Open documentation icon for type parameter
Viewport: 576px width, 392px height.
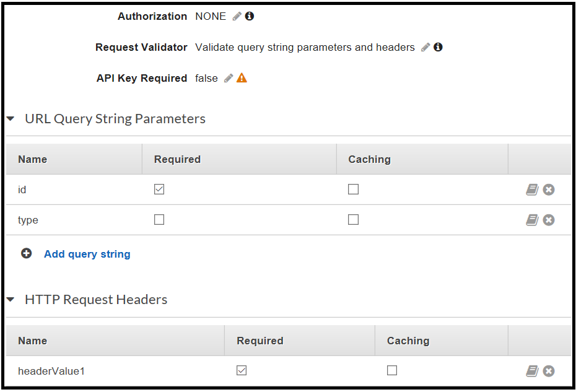[532, 220]
